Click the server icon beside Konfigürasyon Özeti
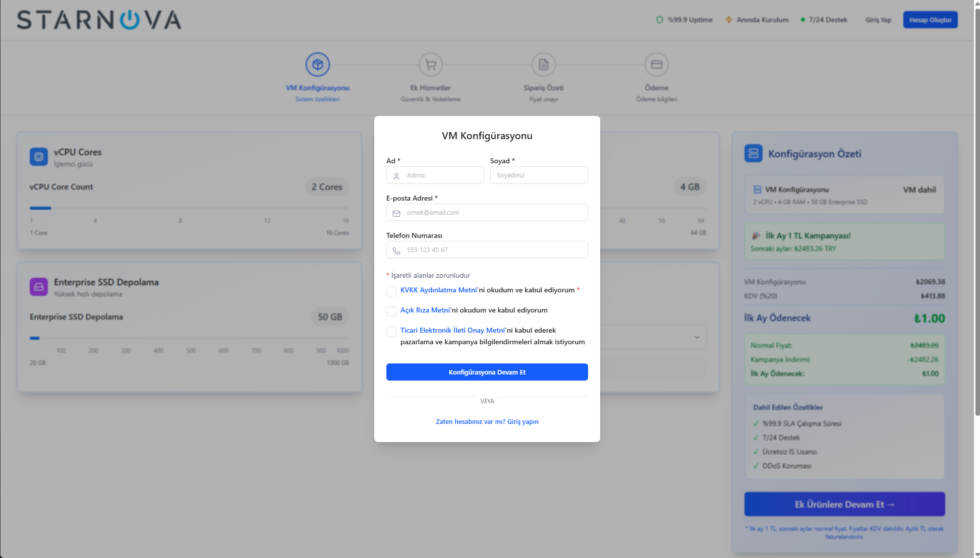Screen dimensions: 980x558 753,154
